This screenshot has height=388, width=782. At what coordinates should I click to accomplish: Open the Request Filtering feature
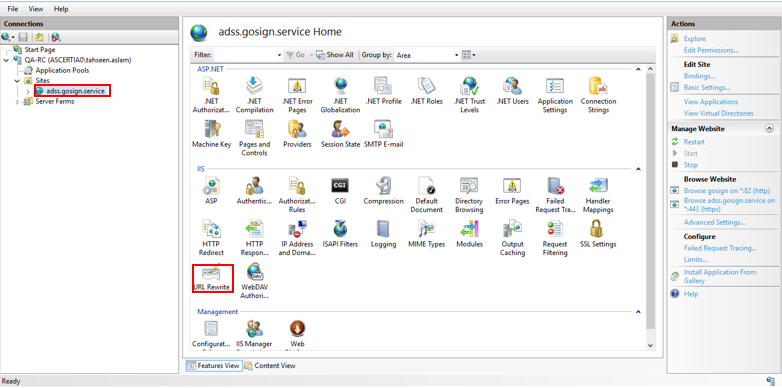(x=555, y=238)
